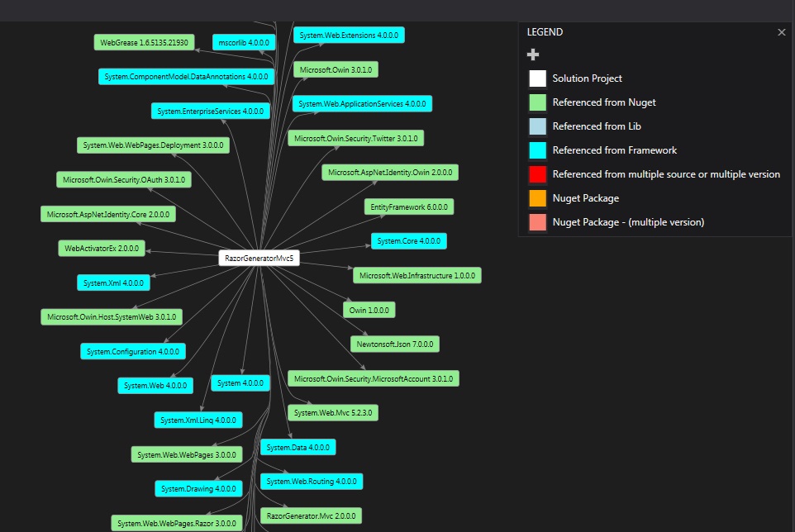Select the System 4.0.0.0 node
Viewport: 795px width, 532px height.
click(x=240, y=382)
